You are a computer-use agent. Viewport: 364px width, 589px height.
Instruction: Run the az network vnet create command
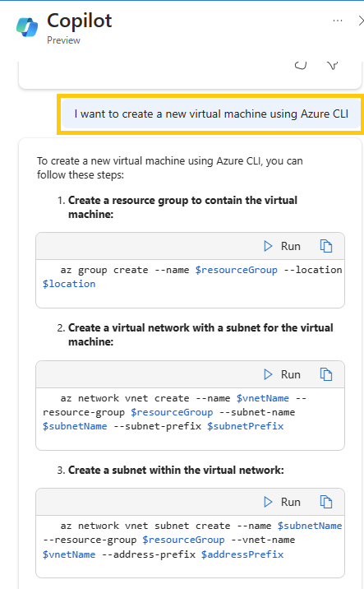point(282,374)
